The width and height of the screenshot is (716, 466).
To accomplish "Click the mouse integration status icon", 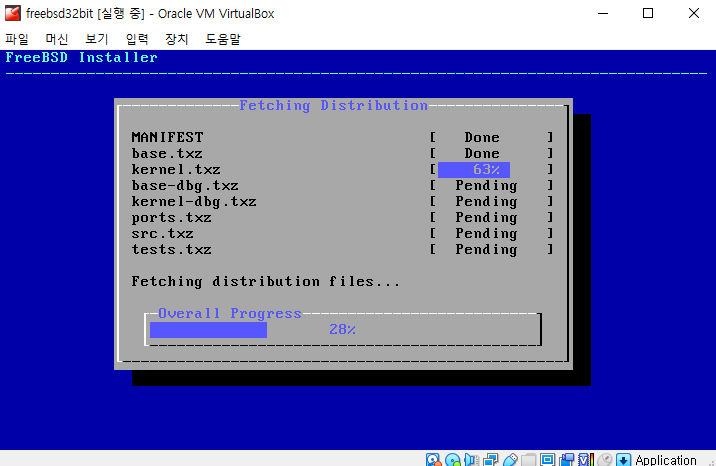I will [x=605, y=460].
